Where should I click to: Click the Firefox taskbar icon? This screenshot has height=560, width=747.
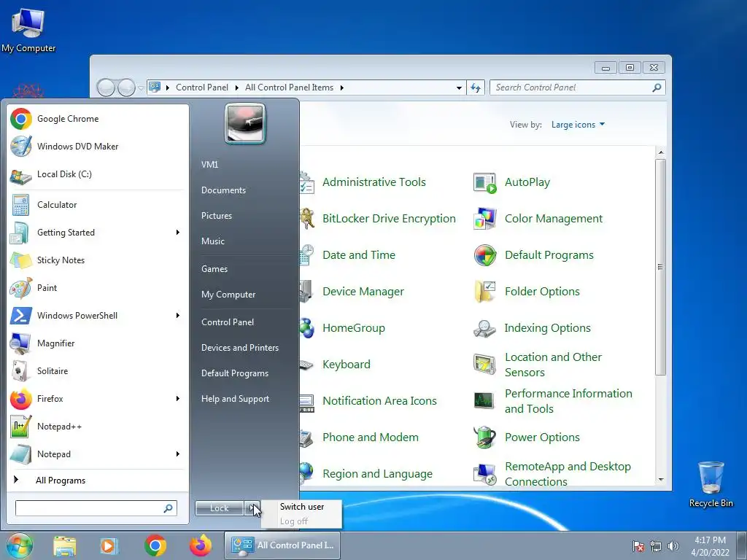200,545
